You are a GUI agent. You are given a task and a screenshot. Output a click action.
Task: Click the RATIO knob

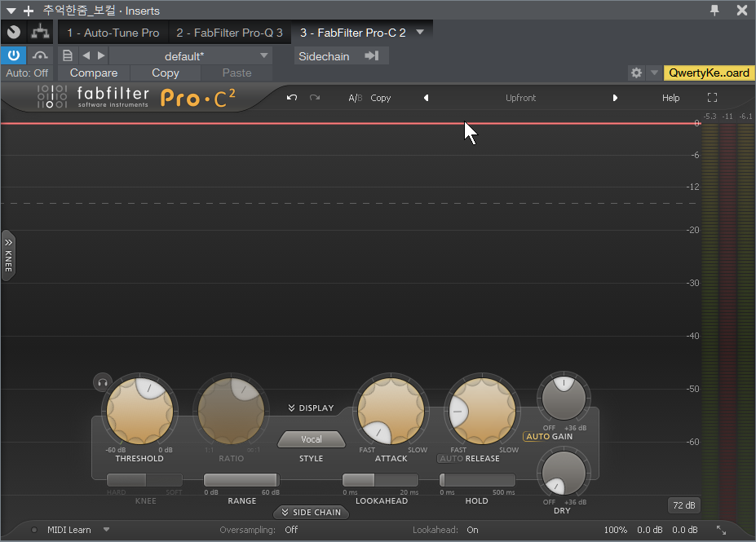[x=231, y=411]
